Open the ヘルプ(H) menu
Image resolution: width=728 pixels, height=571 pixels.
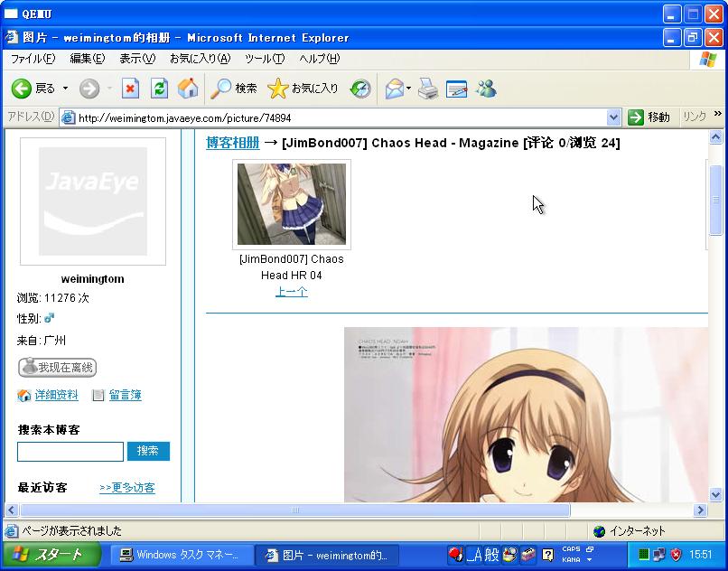coord(320,59)
